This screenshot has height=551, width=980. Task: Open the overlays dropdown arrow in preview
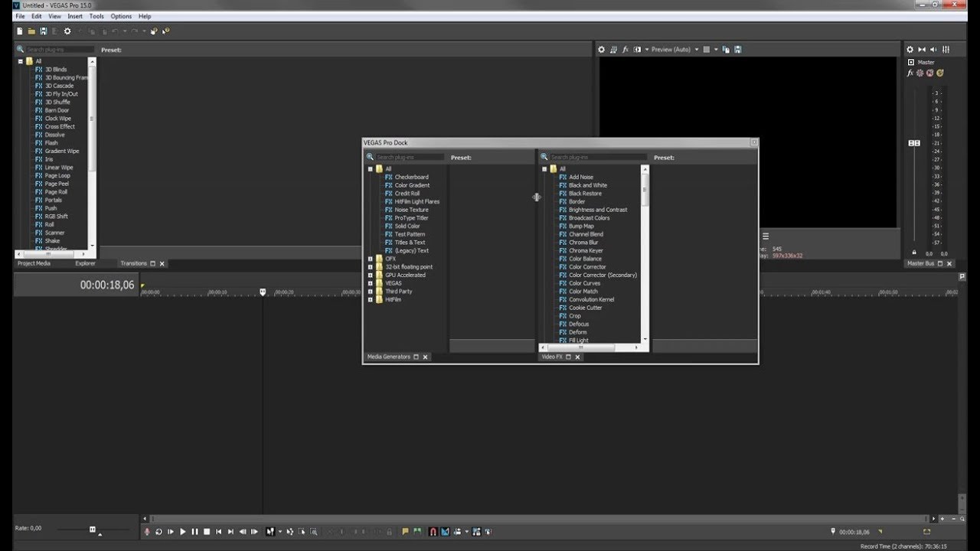[716, 49]
